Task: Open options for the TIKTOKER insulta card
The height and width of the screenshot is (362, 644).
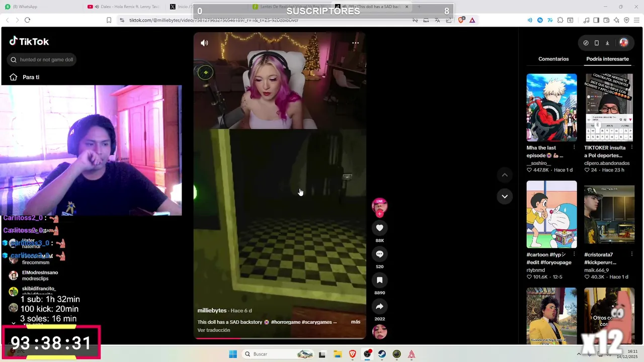Action: click(632, 147)
